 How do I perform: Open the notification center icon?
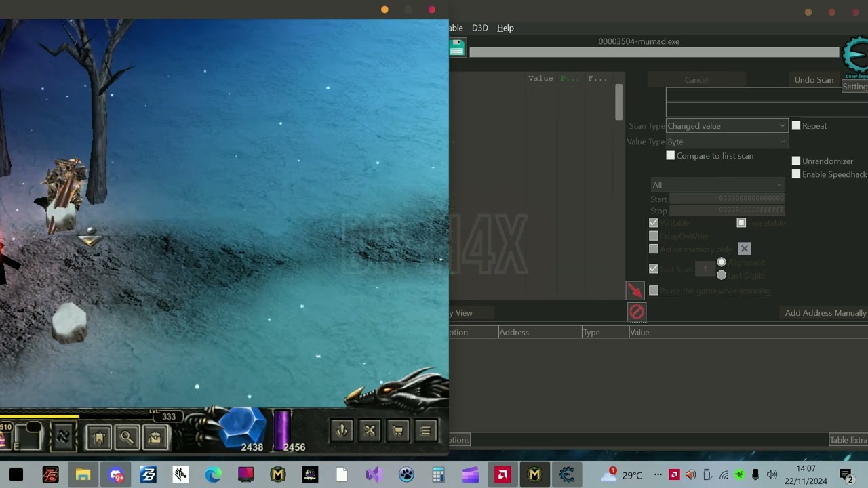(846, 475)
